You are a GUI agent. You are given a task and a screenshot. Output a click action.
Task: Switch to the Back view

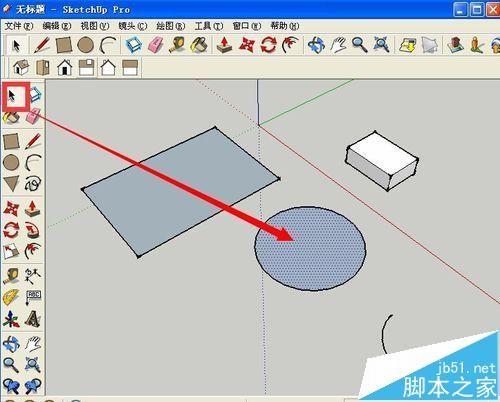(x=108, y=67)
